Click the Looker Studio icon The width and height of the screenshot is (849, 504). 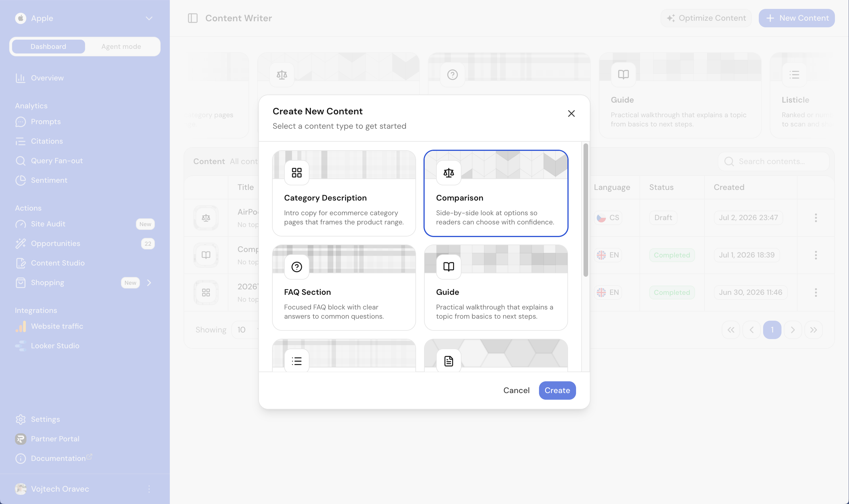point(20,346)
